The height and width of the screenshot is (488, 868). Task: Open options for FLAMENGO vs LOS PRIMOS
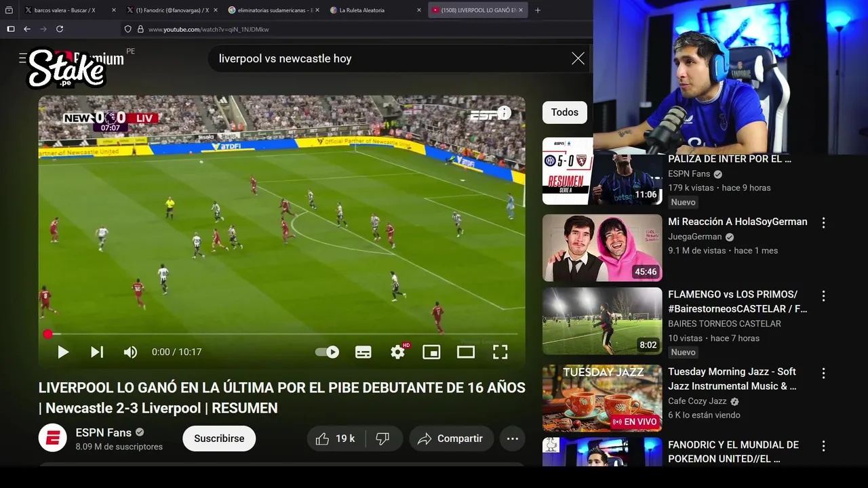click(x=823, y=296)
